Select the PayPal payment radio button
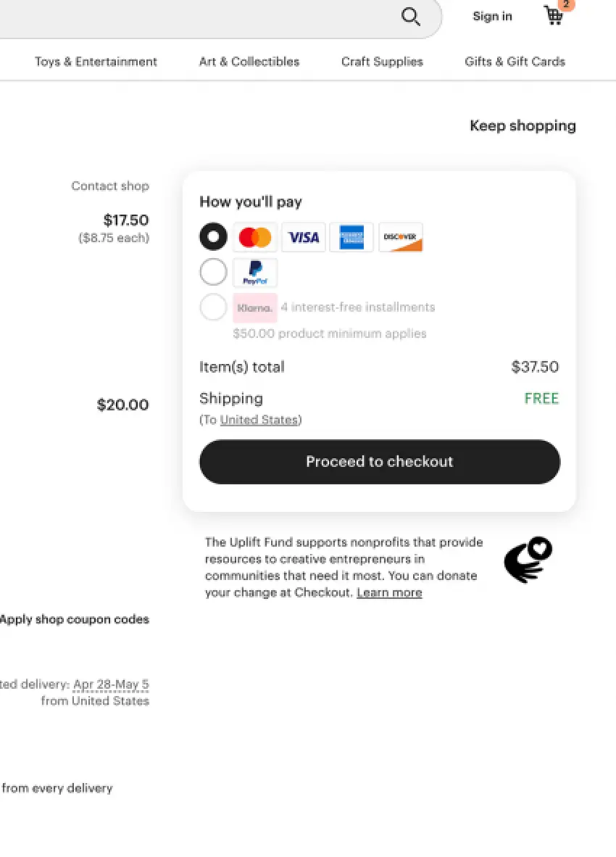Screen dimensions: 616x857 [x=213, y=273]
